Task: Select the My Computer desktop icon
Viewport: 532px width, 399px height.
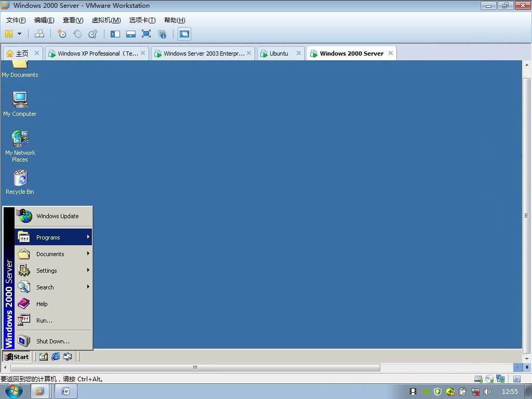Action: [20, 104]
